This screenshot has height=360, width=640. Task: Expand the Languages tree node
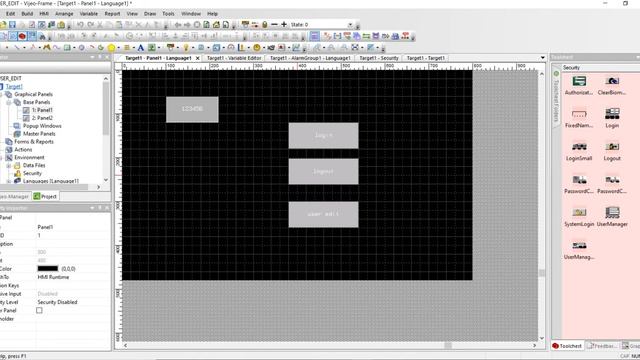(x=9, y=181)
